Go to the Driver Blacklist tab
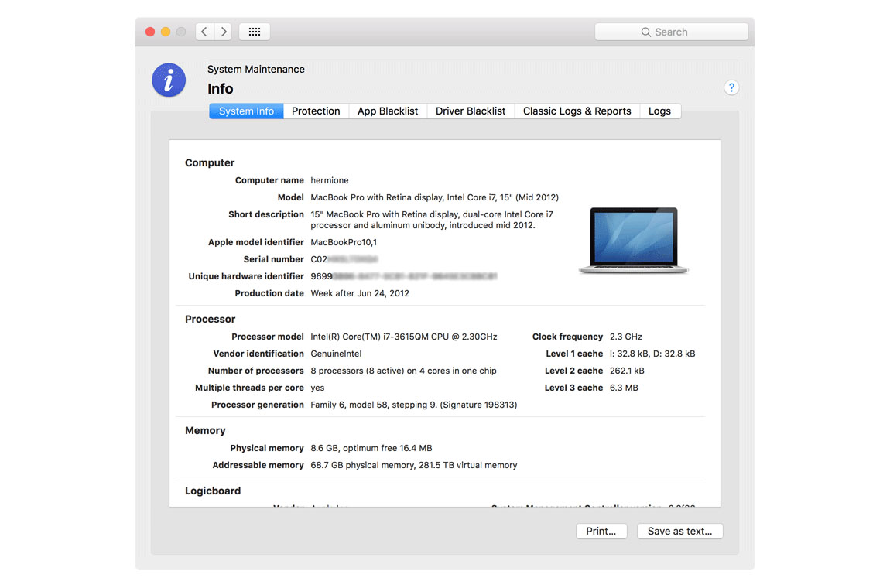Image resolution: width=890 pixels, height=588 pixels. coord(471,111)
